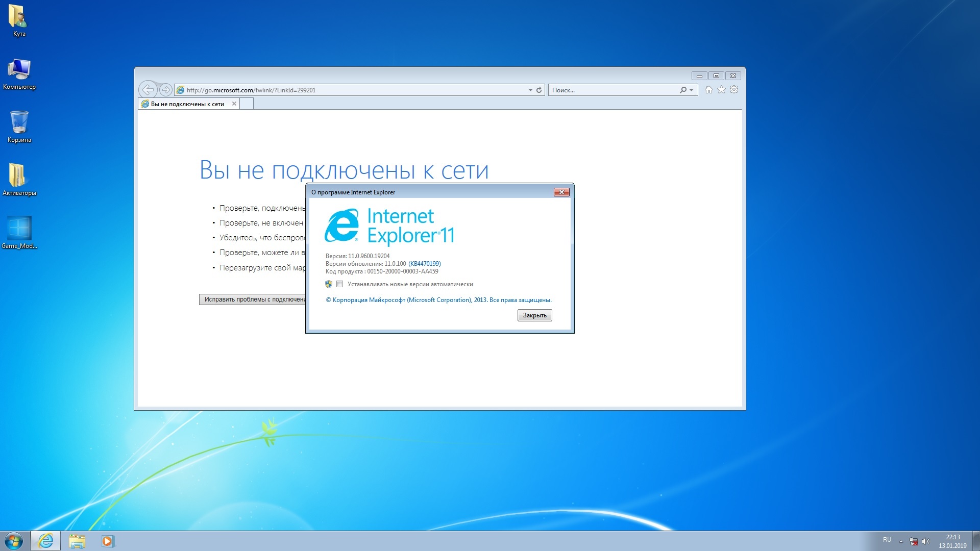Select the 'Вы не подключены к сети' tab
The width and height of the screenshot is (980, 551).
[x=187, y=104]
